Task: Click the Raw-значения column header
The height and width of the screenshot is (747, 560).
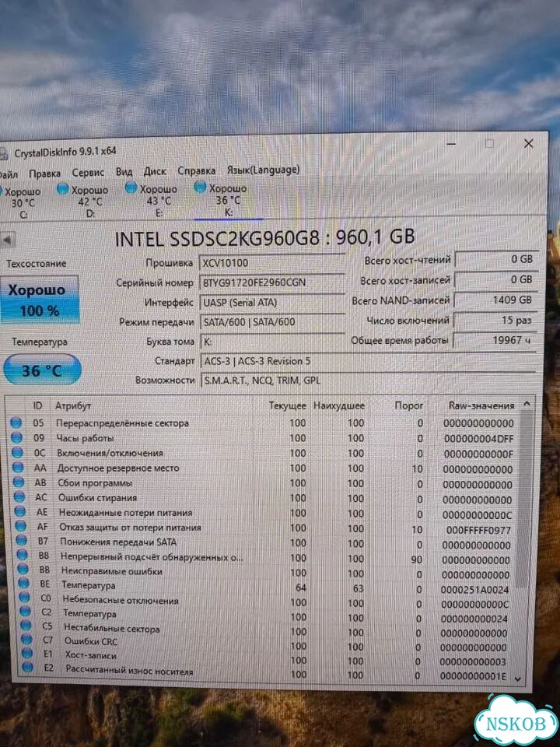Action: tap(481, 406)
